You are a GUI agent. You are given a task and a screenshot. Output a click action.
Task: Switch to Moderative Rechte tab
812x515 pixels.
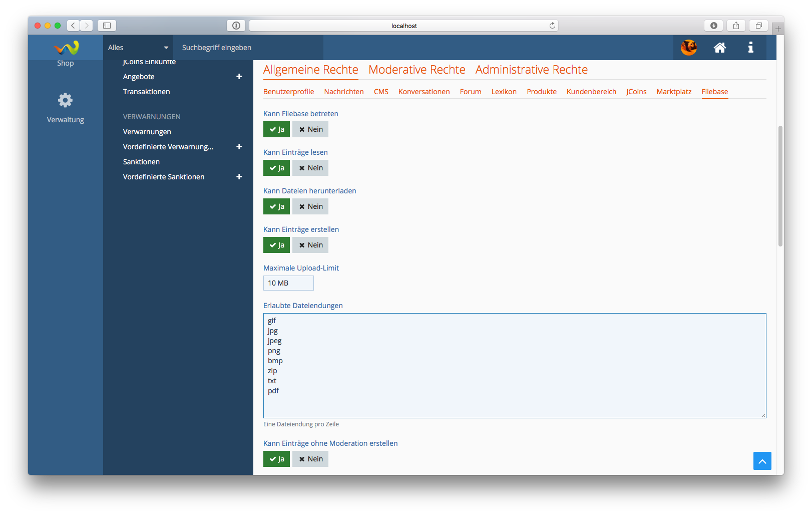(417, 70)
